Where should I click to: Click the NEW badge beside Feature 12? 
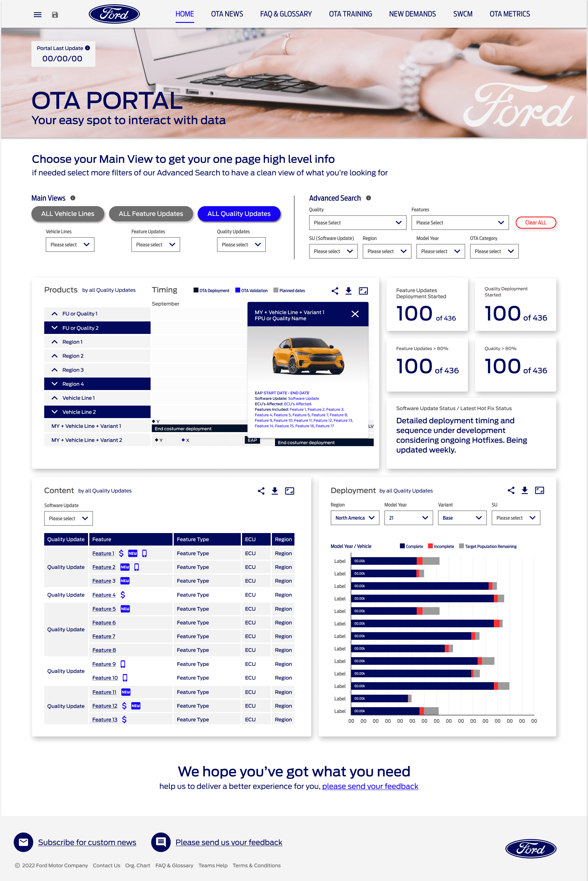coord(136,706)
